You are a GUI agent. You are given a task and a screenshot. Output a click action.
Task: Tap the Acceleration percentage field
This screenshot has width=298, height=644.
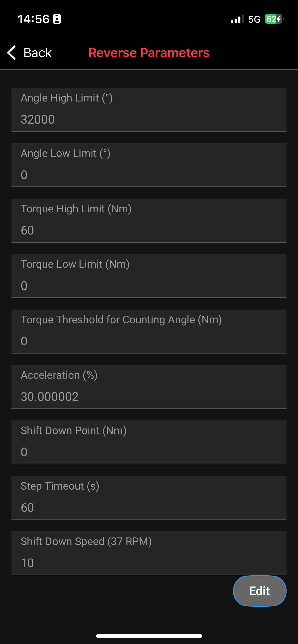coord(149,387)
